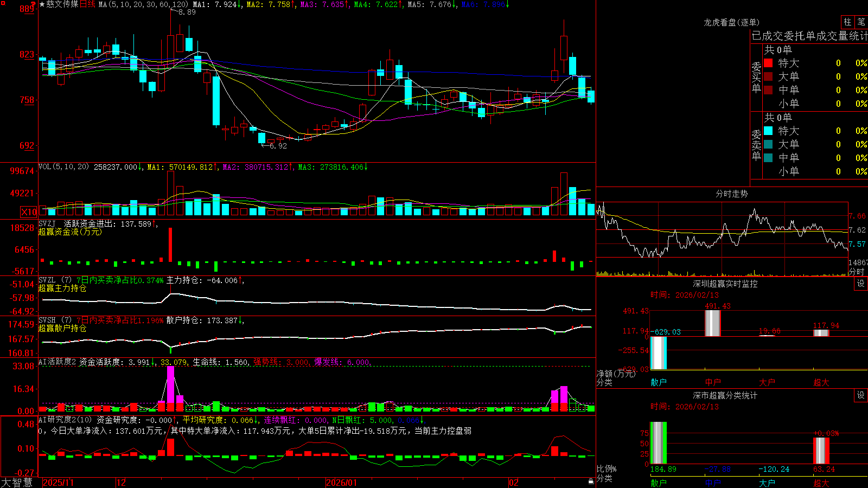
Task: Click the tallest red bar in SVZJ pane
Action: coord(171,245)
